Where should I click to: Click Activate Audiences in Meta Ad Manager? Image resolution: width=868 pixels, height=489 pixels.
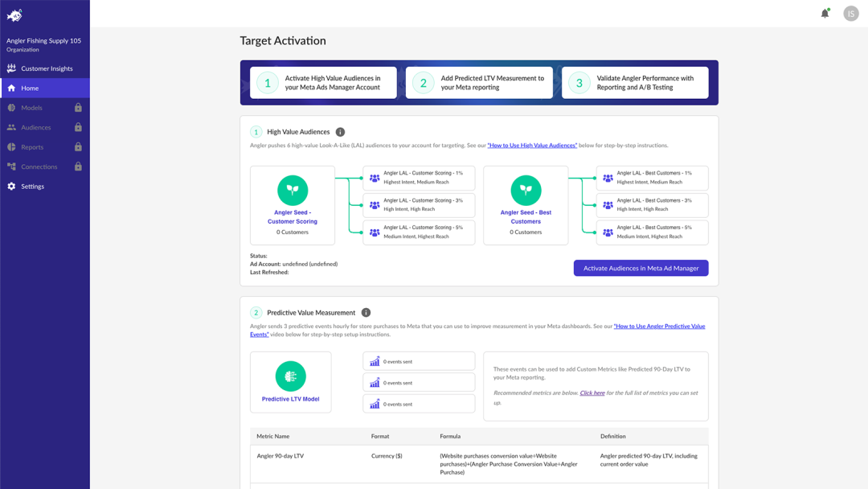(641, 268)
